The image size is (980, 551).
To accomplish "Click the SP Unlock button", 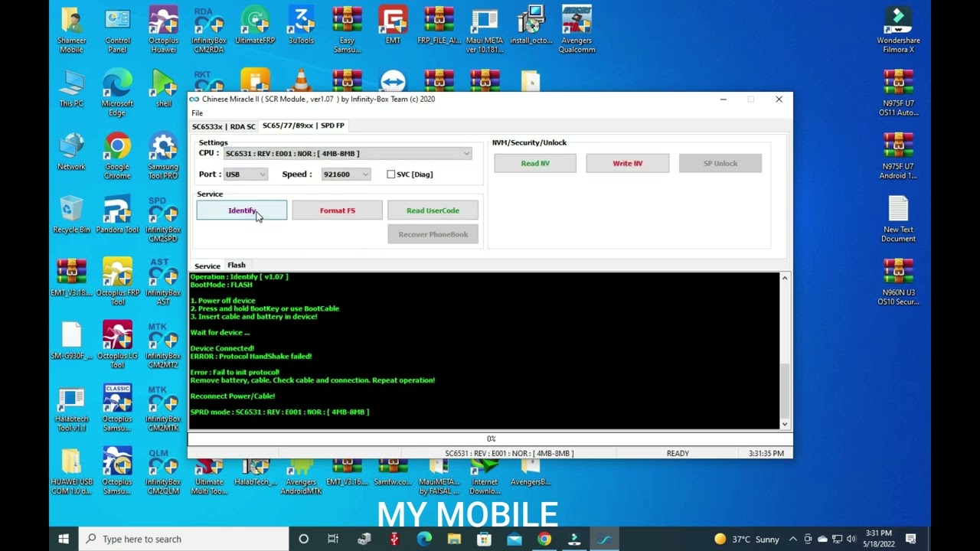I will point(720,163).
